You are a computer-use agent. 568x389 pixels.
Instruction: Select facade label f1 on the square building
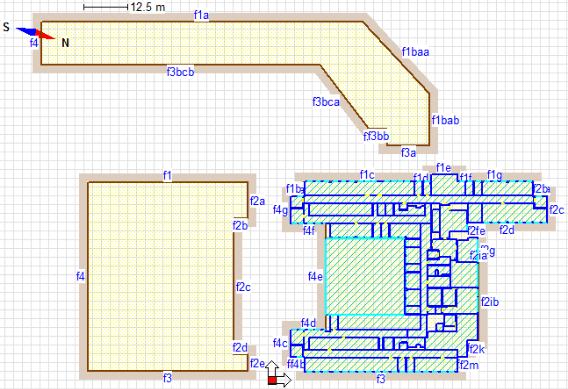pos(167,176)
